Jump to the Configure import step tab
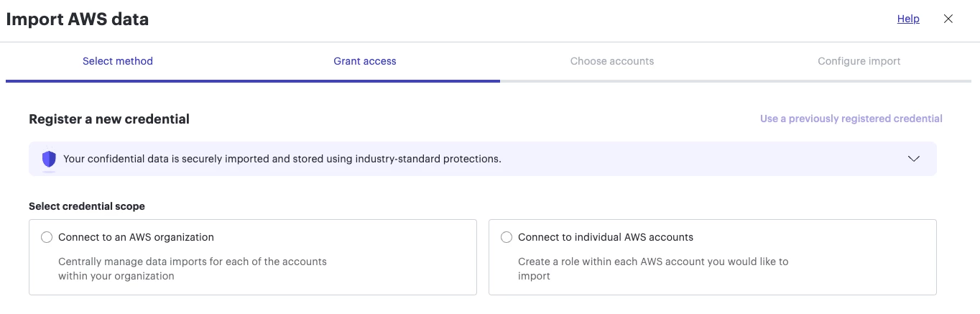 [x=859, y=61]
